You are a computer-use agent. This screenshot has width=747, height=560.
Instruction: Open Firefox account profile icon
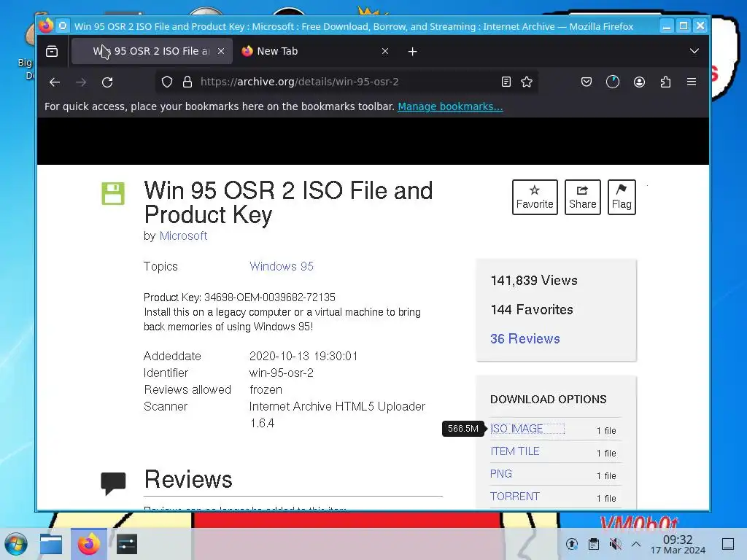(639, 82)
